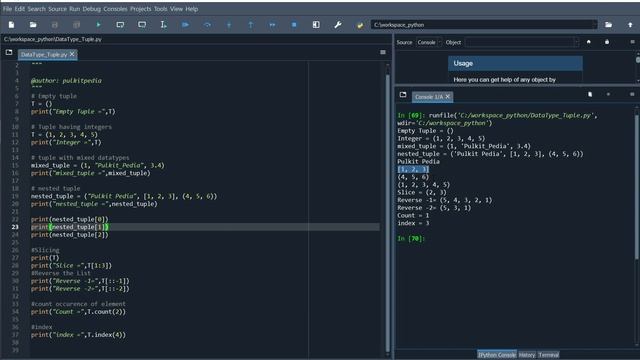Browse console tabs with the console folder icon
This screenshot has height=360, width=640.
(x=403, y=95)
